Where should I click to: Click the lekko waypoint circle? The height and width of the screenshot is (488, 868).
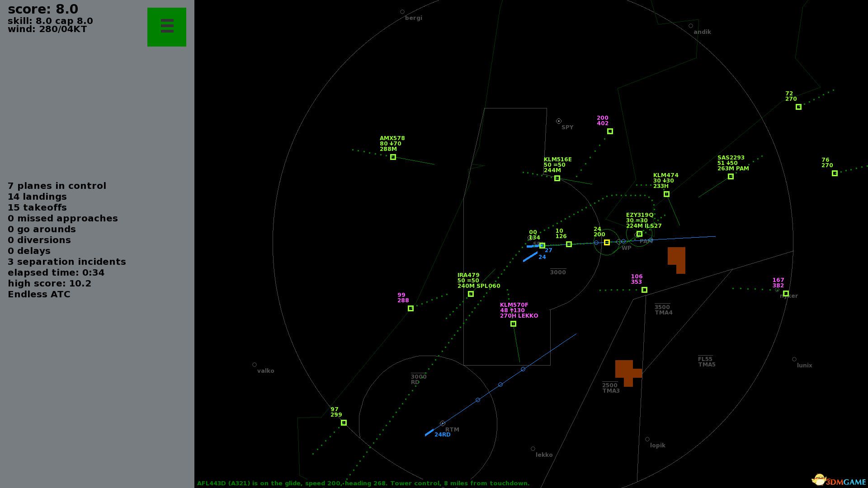tap(533, 449)
